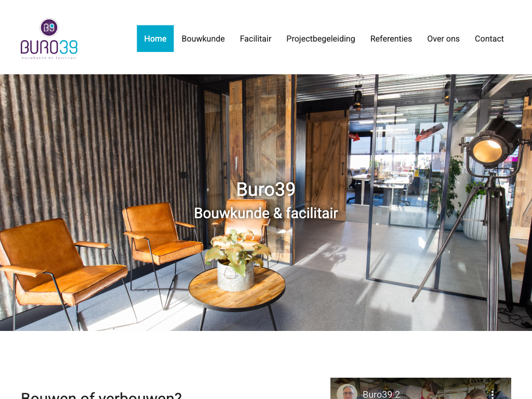Click the office hero banner image
The width and height of the screenshot is (532, 399).
pos(266,203)
